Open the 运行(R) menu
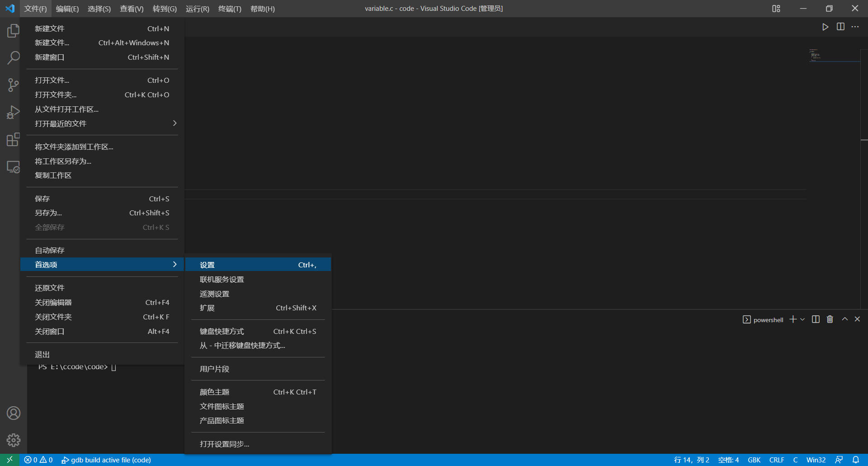This screenshot has height=466, width=868. pyautogui.click(x=198, y=9)
